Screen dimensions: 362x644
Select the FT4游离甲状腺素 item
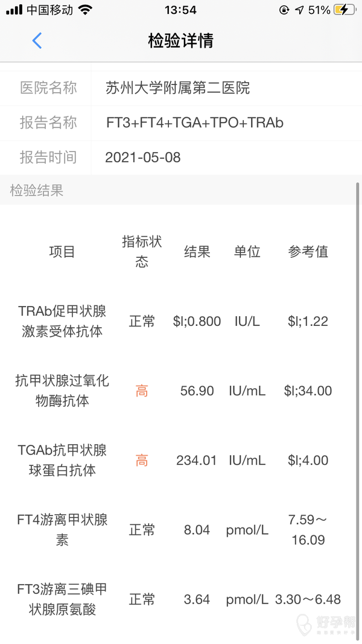pyautogui.click(x=62, y=530)
